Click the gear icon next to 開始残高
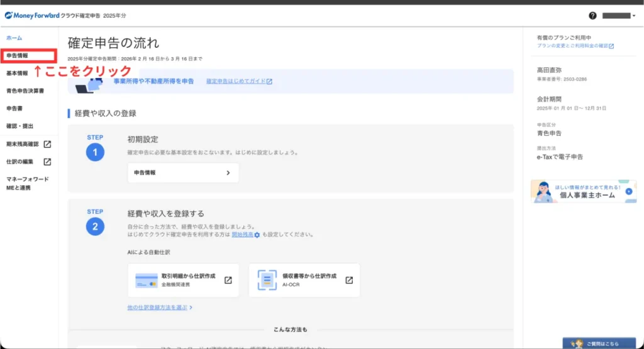 pos(257,235)
